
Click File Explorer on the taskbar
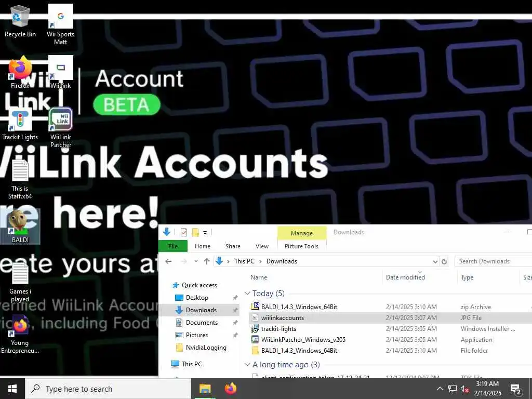(x=205, y=389)
